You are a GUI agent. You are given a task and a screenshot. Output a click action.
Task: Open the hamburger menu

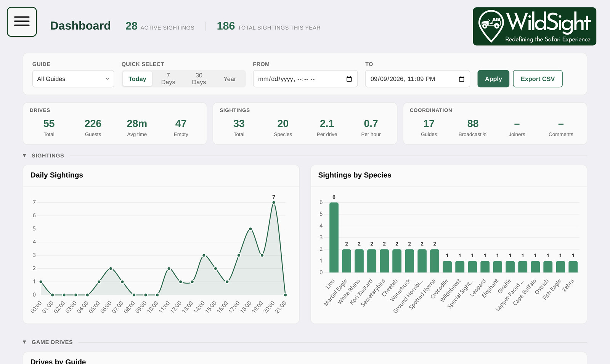point(22,22)
